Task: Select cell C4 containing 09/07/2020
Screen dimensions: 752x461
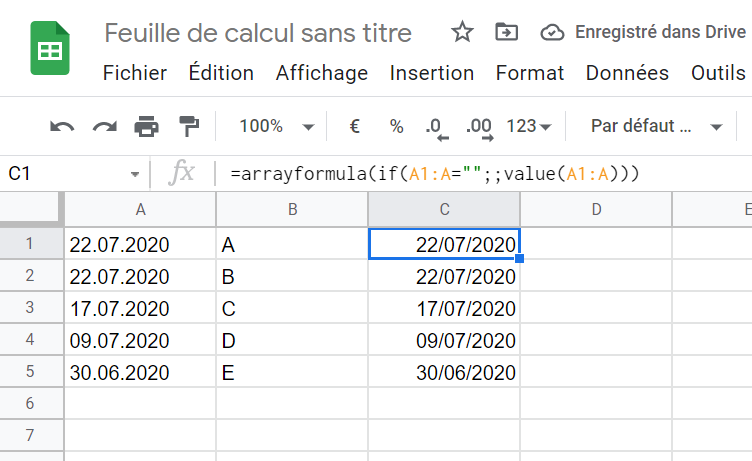Action: (x=444, y=340)
